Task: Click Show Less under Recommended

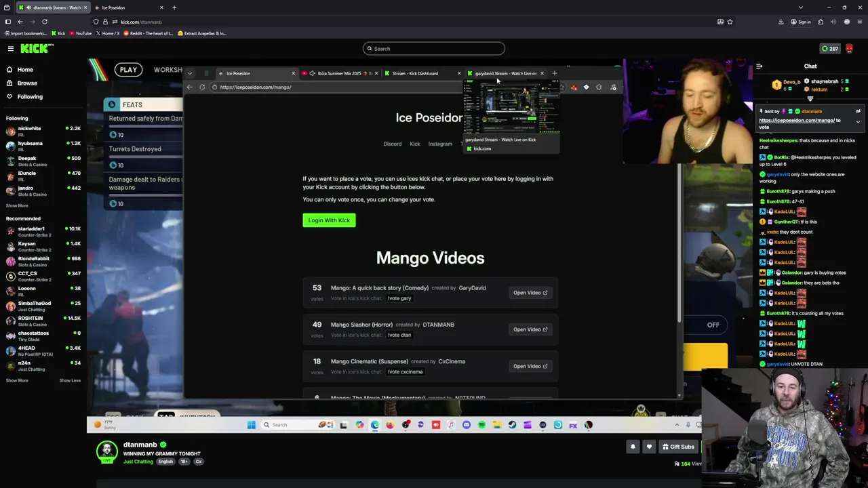Action: pyautogui.click(x=70, y=380)
